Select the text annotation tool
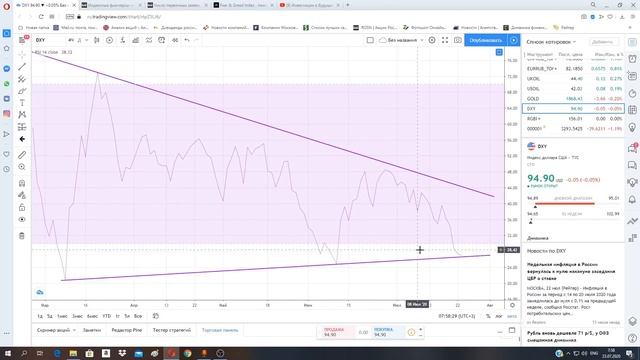 pos(22,103)
